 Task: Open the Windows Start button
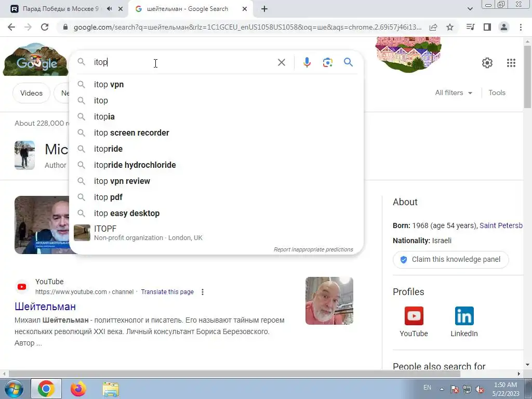pos(14,389)
